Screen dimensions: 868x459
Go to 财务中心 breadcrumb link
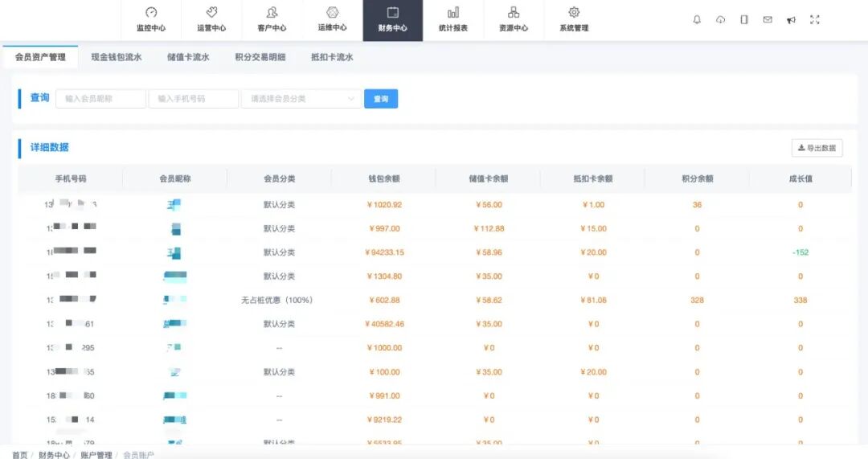54,454
